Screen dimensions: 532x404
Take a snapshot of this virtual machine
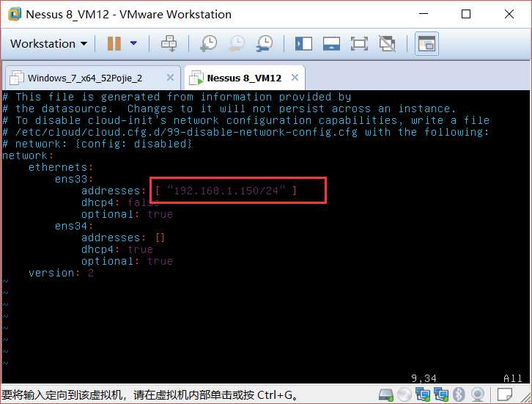[x=209, y=44]
